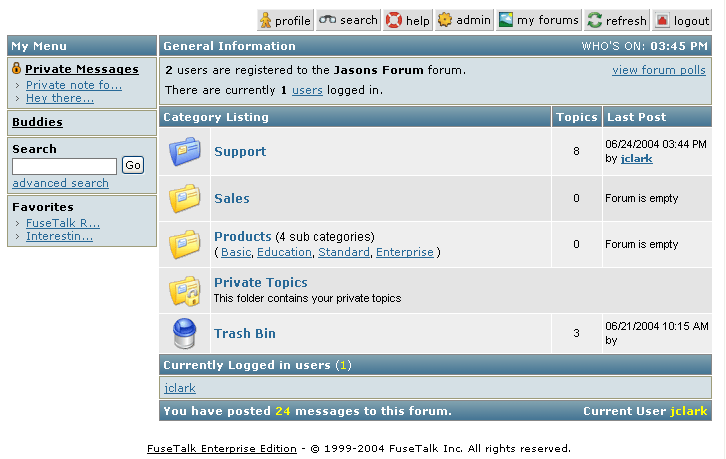
Task: Open the Enterprise sub category
Action: click(x=405, y=252)
